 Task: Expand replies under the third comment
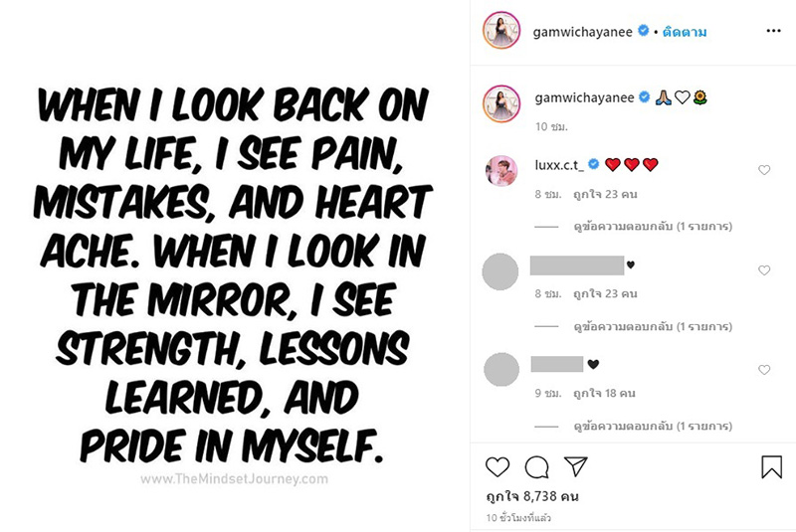[x=652, y=426]
